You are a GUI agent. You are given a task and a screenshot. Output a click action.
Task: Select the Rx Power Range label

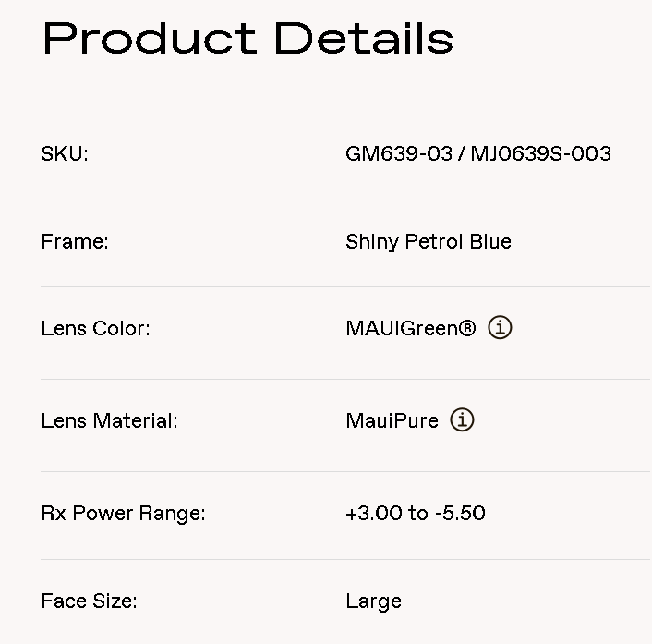click(124, 514)
